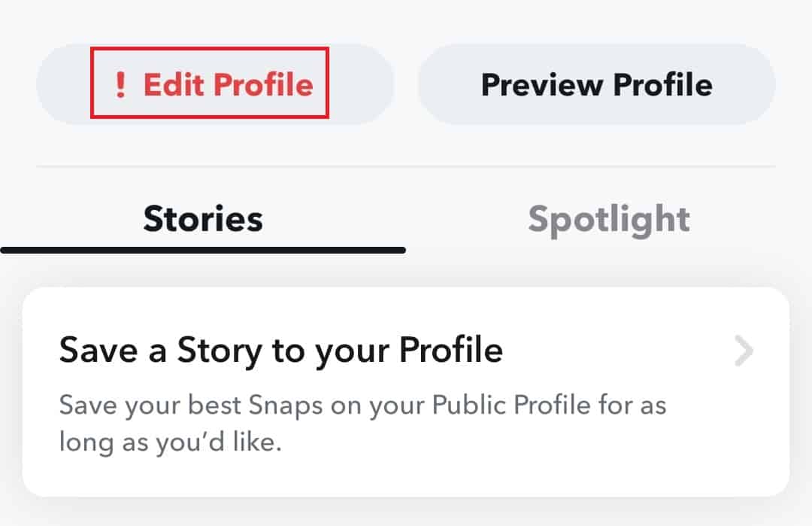Open the Save a Story to your Profile card

pyautogui.click(x=406, y=391)
